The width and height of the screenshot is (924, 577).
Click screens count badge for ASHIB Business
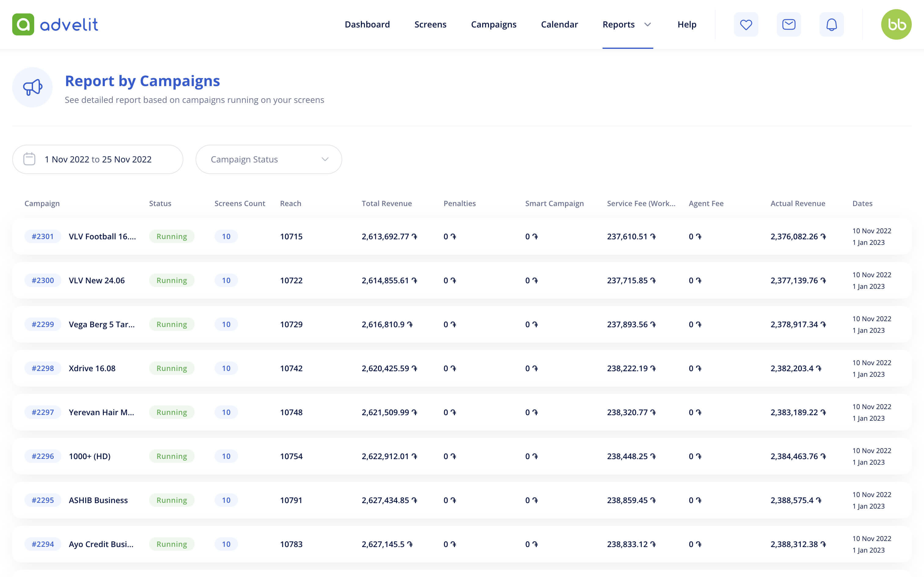pos(226,500)
